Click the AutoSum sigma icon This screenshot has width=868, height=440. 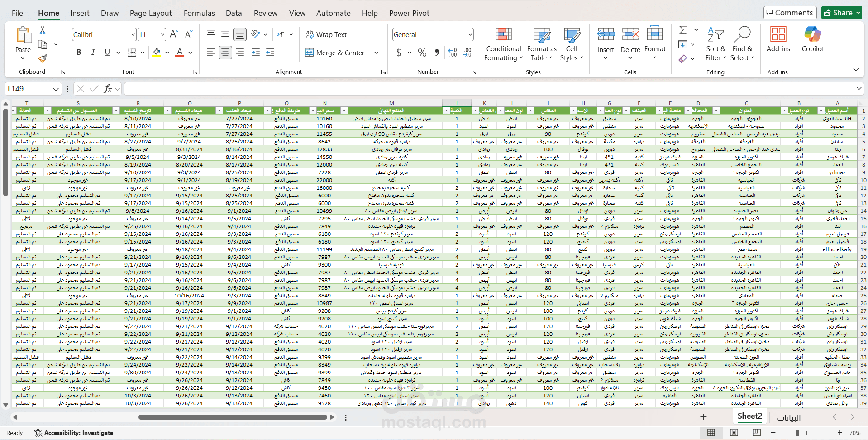(x=683, y=30)
